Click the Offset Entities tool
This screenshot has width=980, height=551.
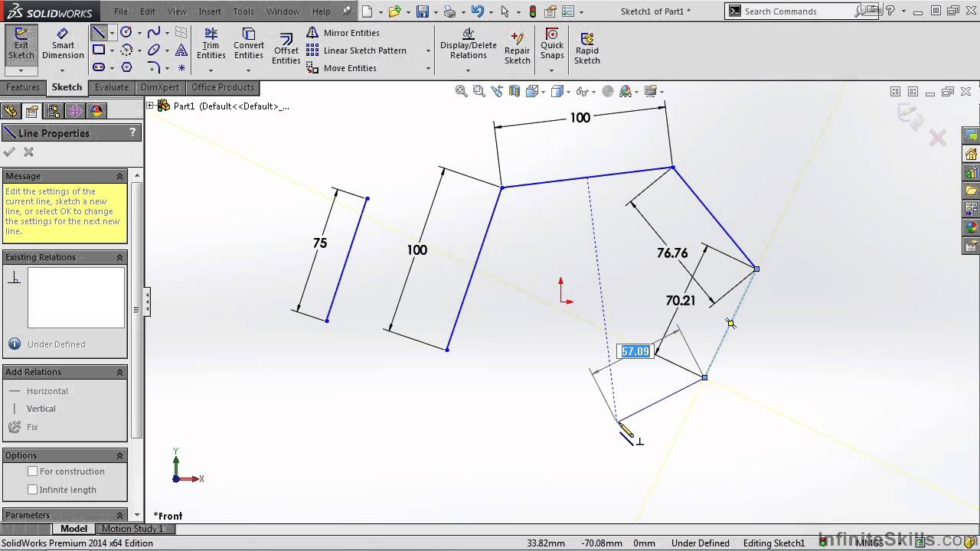click(x=286, y=49)
